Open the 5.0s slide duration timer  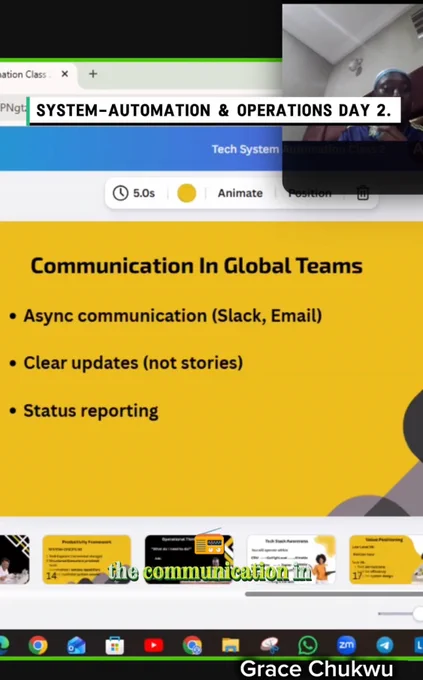[x=134, y=193]
